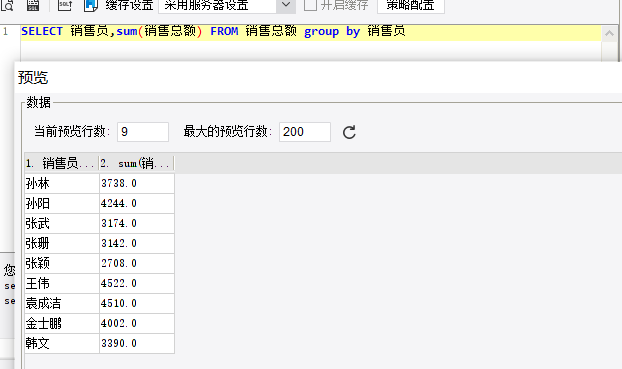Click the refresh preview data icon
Screen dimensions: 622x369
(349, 132)
